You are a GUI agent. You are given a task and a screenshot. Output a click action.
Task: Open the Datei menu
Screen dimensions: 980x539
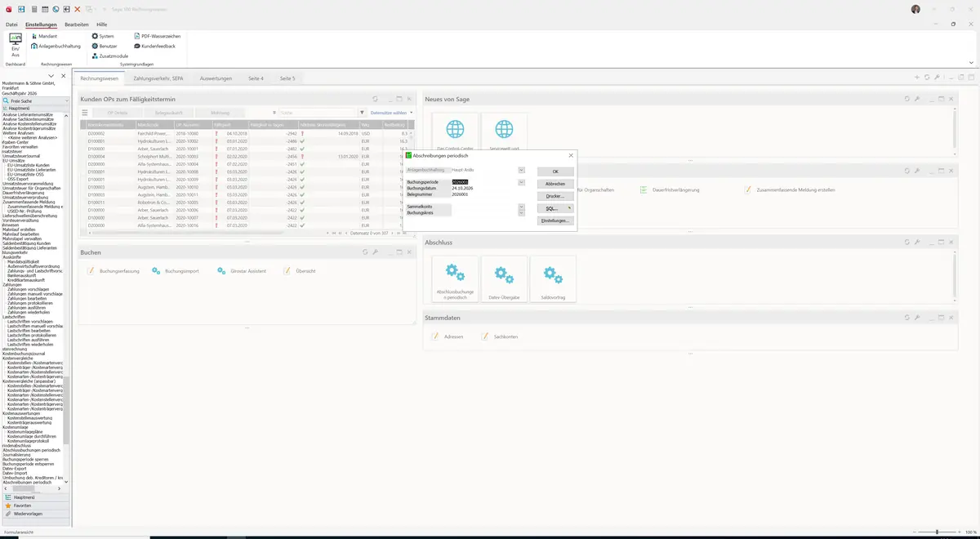click(x=11, y=24)
